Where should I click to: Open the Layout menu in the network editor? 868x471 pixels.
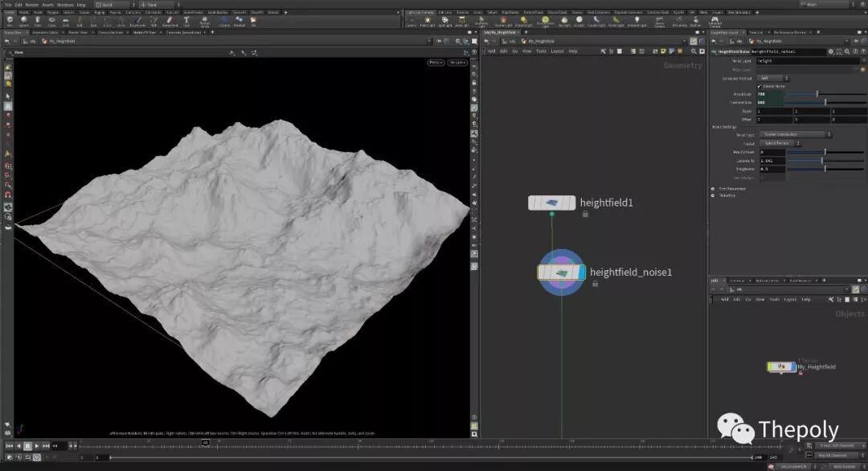557,51
